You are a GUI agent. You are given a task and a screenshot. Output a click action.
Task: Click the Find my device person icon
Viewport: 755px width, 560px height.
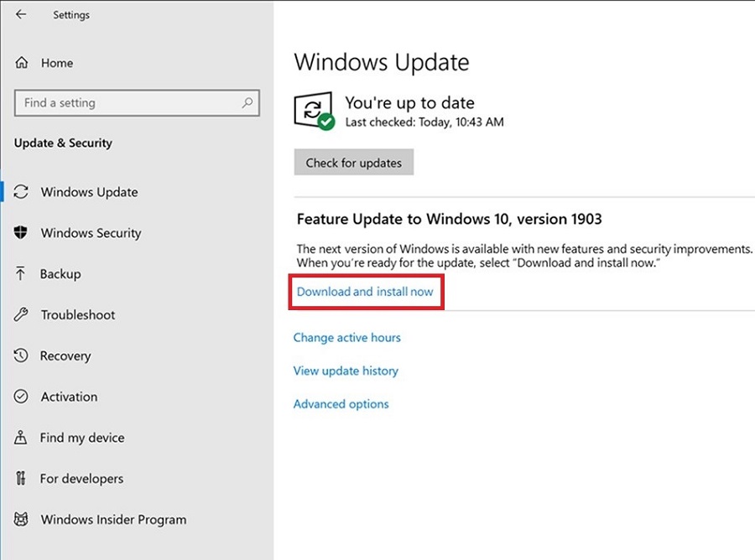pyautogui.click(x=22, y=438)
